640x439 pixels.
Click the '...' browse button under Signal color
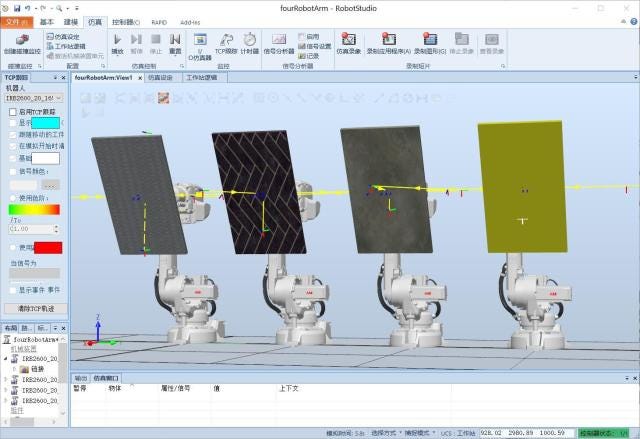click(x=51, y=185)
